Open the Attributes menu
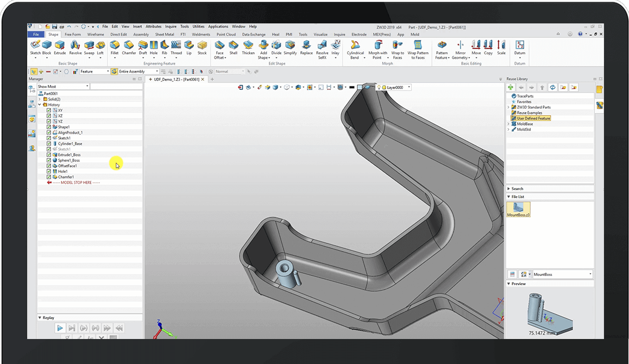The width and height of the screenshot is (629, 364). click(x=153, y=27)
